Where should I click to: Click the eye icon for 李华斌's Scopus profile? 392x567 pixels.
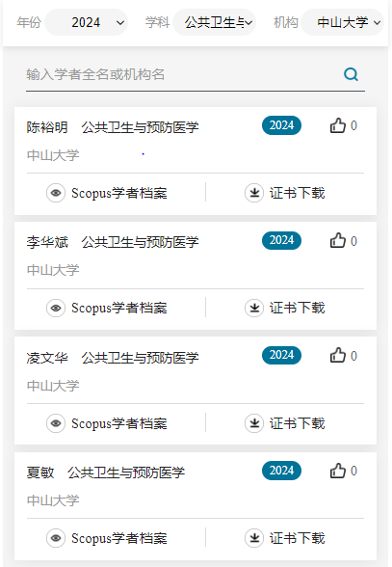[56, 308]
